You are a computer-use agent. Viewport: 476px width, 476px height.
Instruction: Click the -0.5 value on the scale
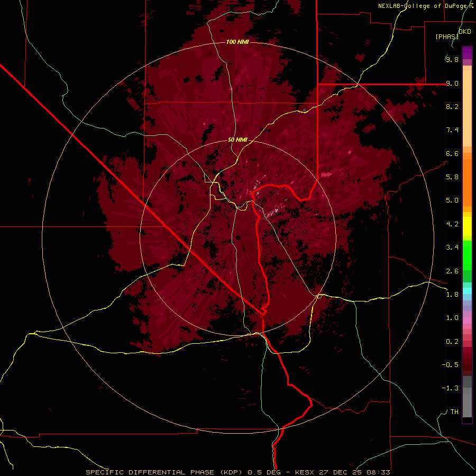tap(450, 365)
